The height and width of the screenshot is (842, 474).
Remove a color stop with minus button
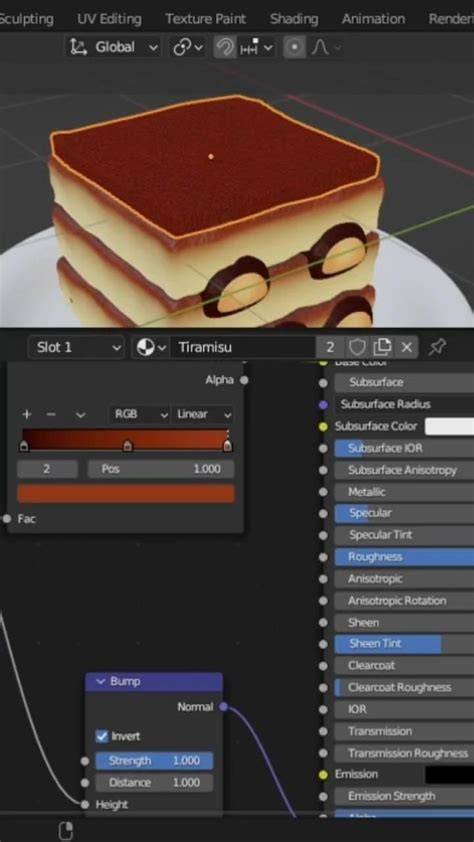click(x=51, y=415)
